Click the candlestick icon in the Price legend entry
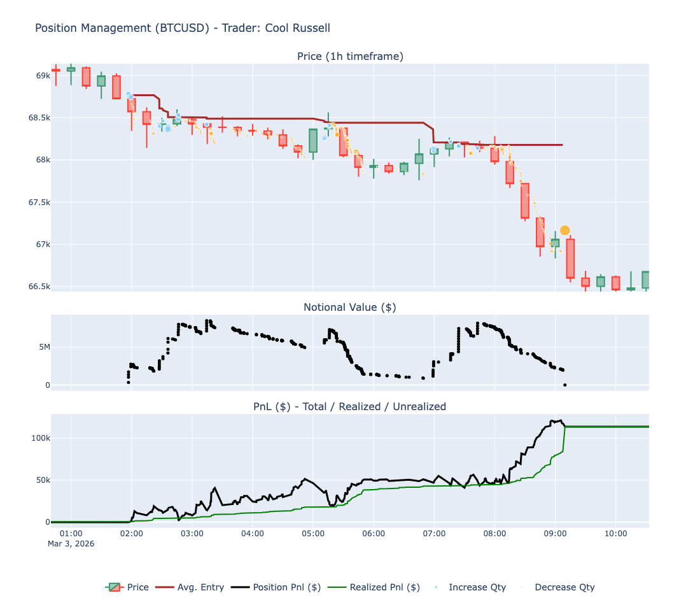This screenshot has width=700, height=605. pyautogui.click(x=116, y=587)
